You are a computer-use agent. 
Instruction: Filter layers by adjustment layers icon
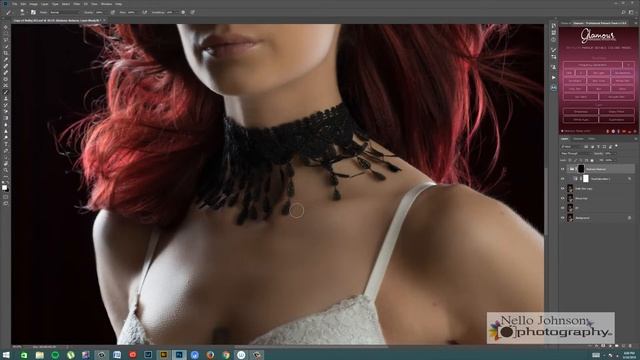pos(593,147)
